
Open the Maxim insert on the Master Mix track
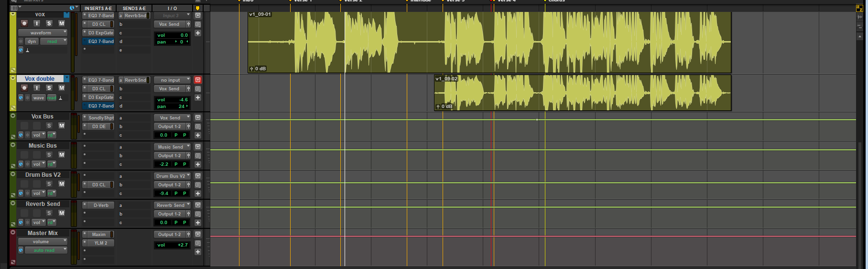click(98, 235)
